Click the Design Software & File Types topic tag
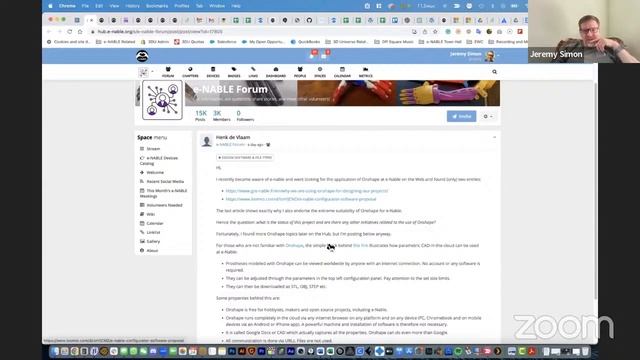 245,157
